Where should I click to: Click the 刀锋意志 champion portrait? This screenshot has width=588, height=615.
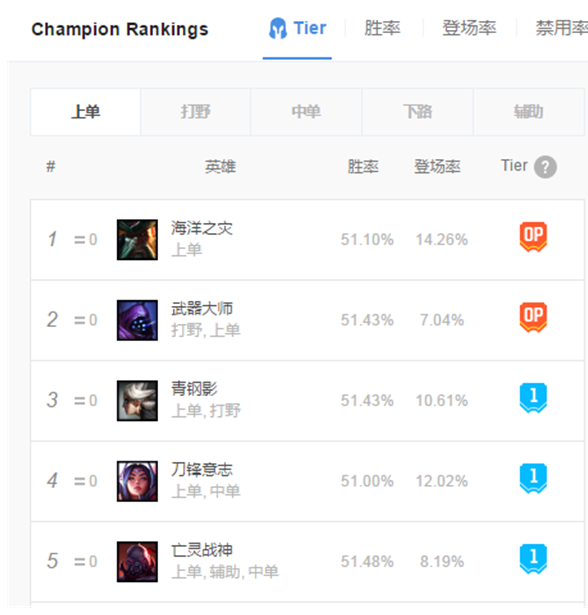click(x=137, y=481)
